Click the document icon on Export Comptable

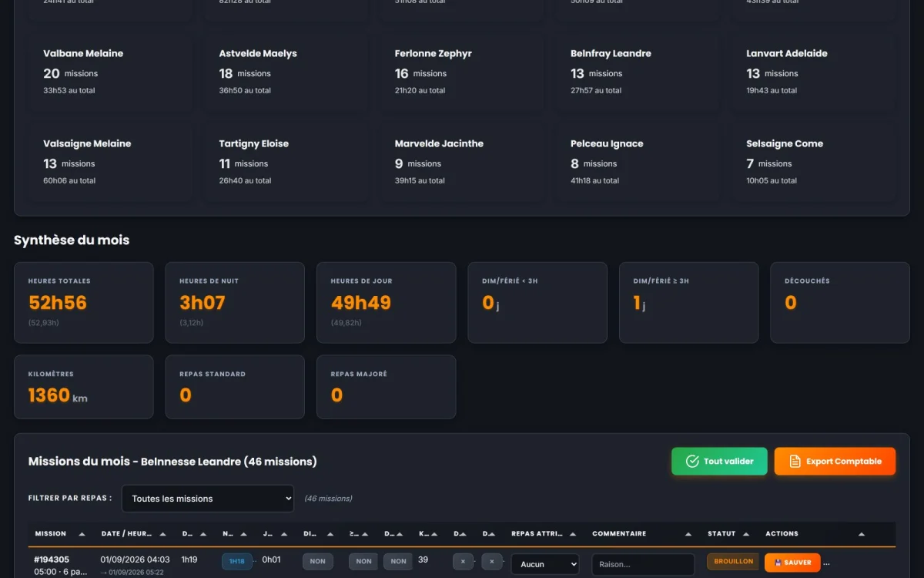click(795, 461)
